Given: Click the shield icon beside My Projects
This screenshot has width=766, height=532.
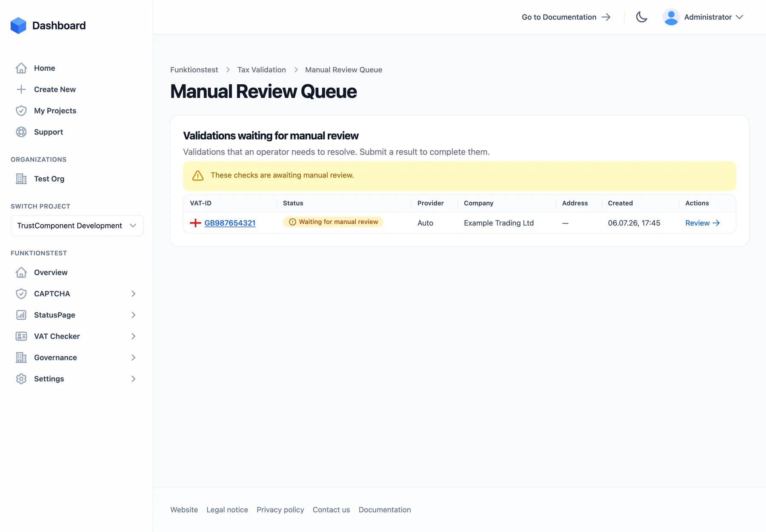Looking at the screenshot, I should tap(21, 111).
